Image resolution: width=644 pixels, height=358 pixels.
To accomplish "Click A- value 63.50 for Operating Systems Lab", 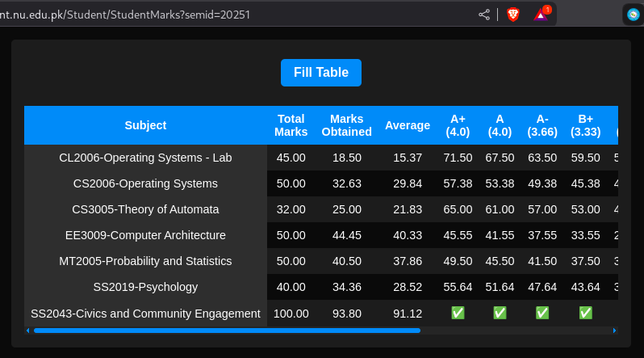I will pyautogui.click(x=542, y=158).
